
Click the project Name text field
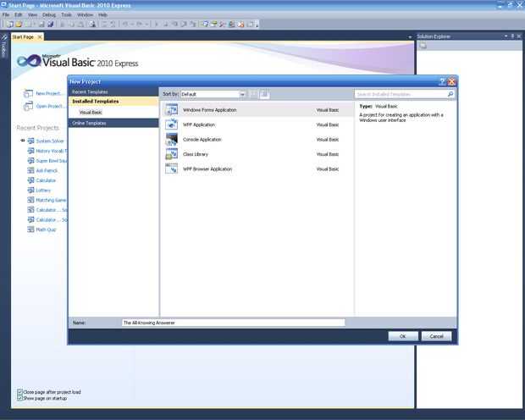pos(234,323)
